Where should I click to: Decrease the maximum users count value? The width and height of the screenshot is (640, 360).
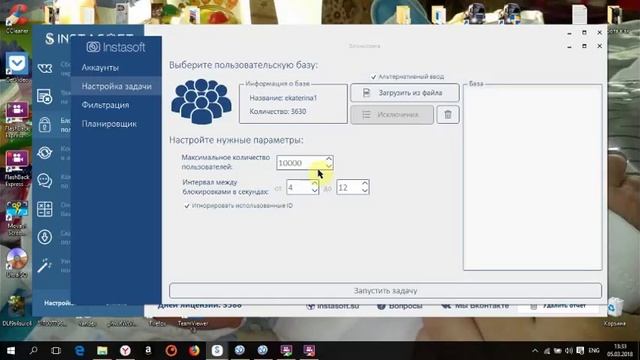329,166
